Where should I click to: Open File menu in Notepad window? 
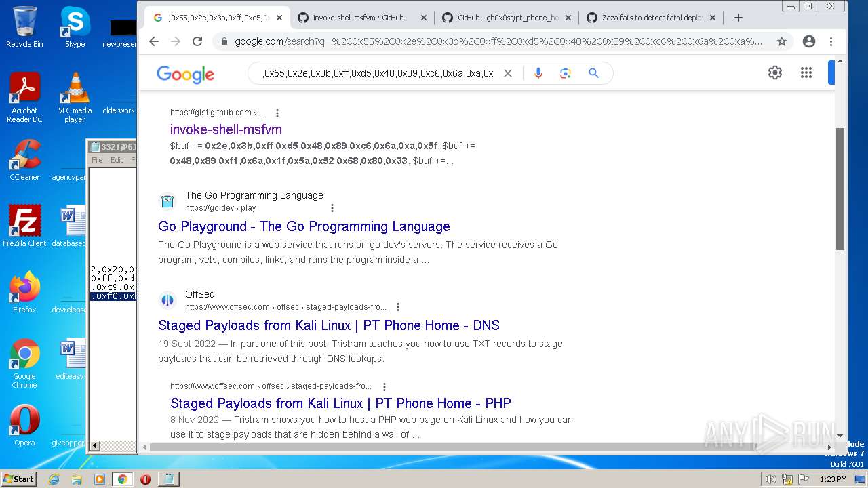tap(97, 160)
